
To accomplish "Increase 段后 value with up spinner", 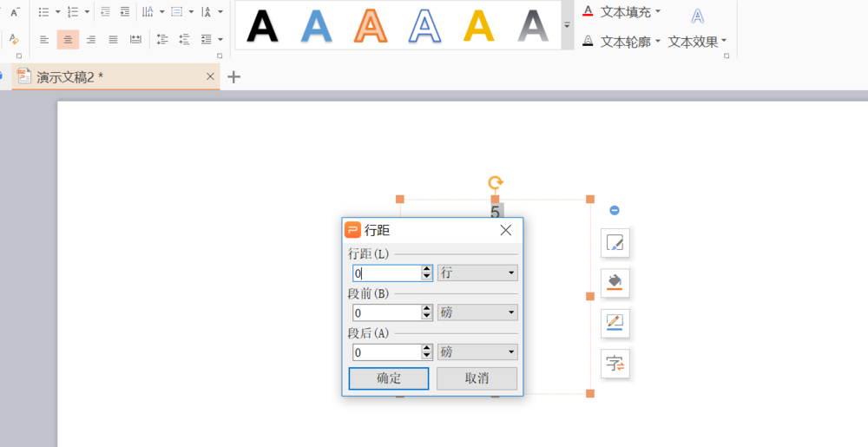I will pyautogui.click(x=427, y=349).
